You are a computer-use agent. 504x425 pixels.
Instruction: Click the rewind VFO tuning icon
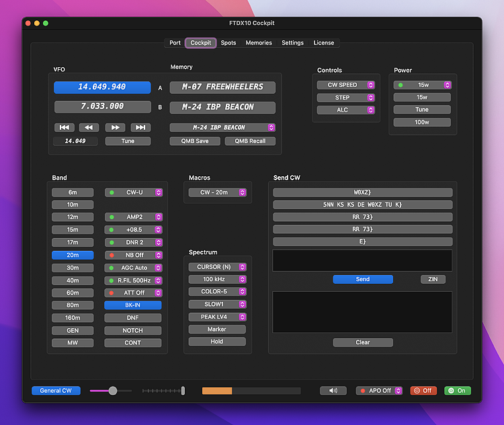tap(89, 127)
